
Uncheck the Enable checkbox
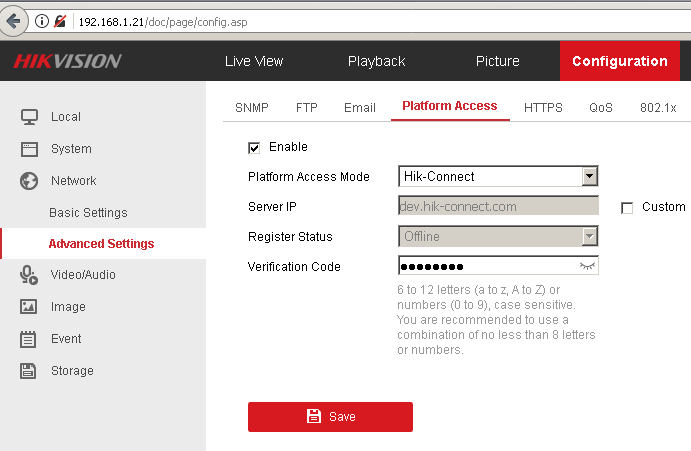(x=254, y=148)
